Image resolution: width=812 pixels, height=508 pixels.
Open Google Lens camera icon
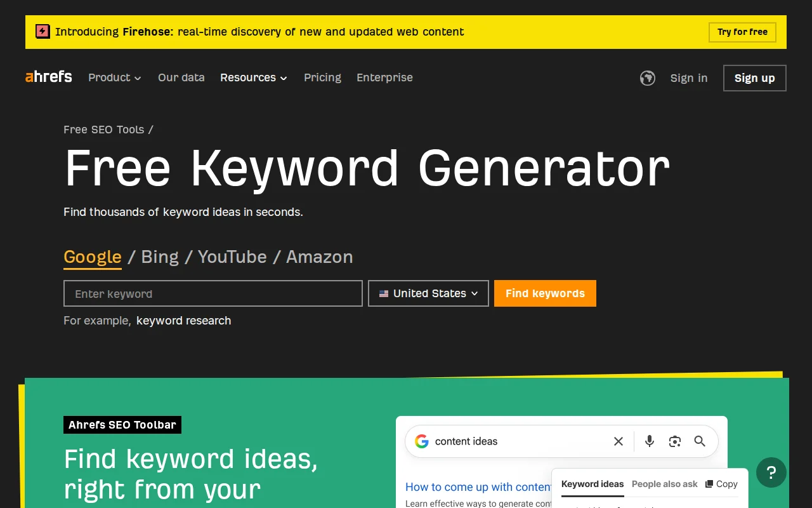(674, 441)
